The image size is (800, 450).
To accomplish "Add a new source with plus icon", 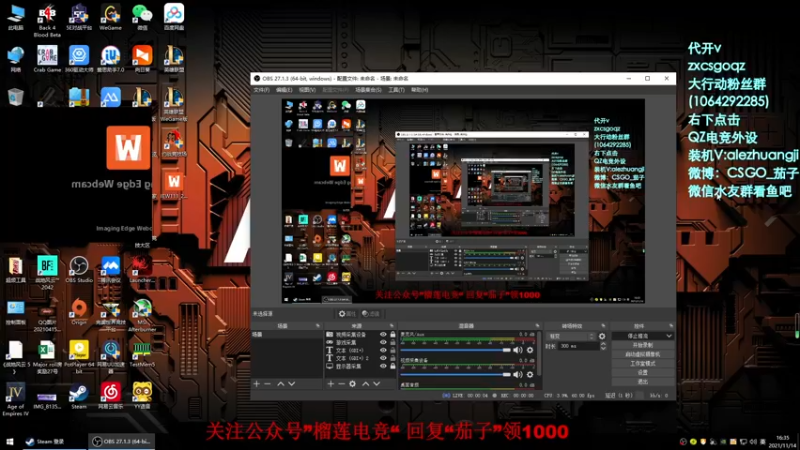I will 331,384.
